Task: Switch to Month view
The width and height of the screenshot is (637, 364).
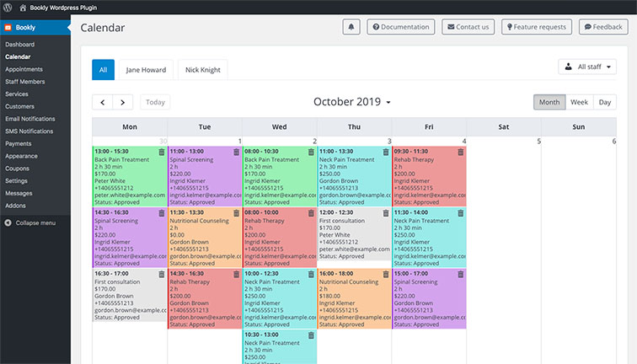Action: click(x=549, y=102)
